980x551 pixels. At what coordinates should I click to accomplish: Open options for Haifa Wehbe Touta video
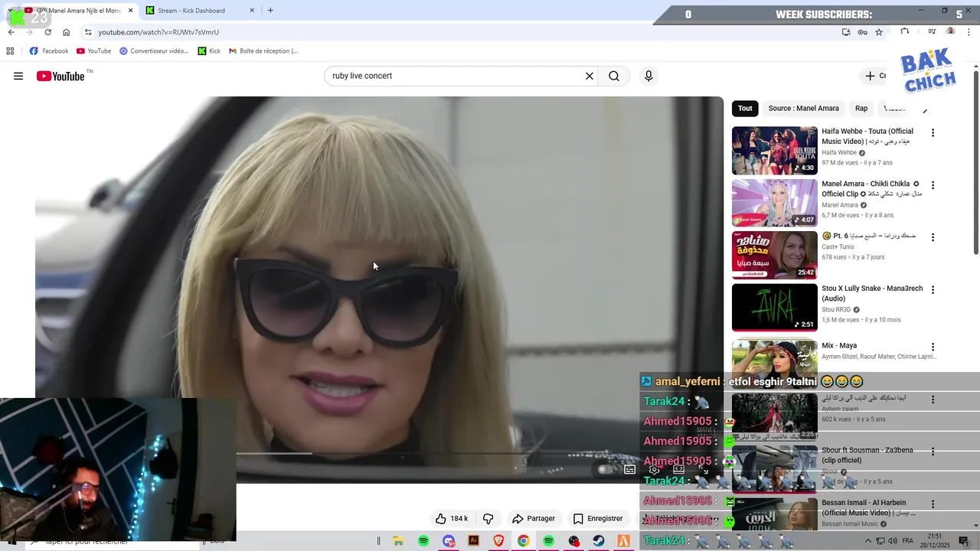(933, 132)
